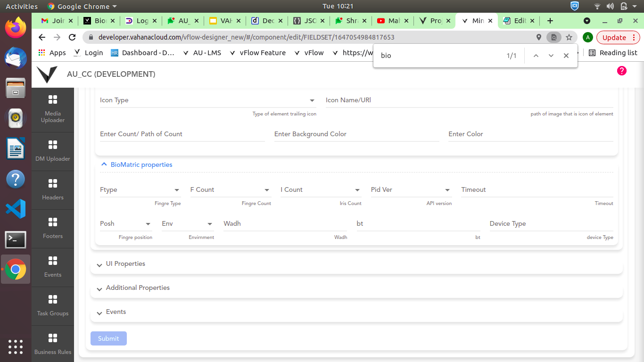Expand the Events accordion section
The height and width of the screenshot is (362, 644).
[x=356, y=312]
